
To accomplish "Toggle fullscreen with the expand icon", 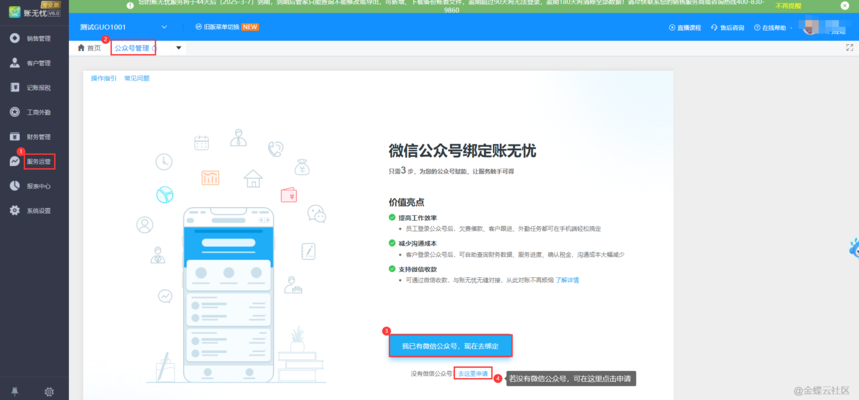I will tap(850, 48).
